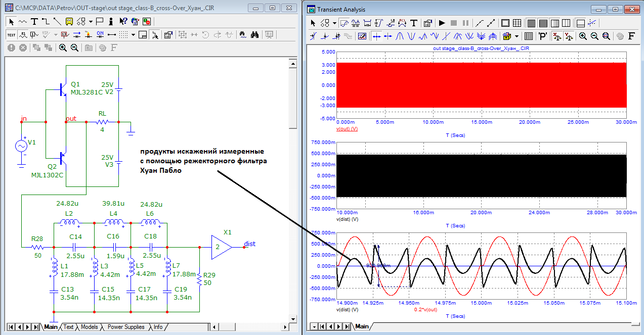
Task: Zoom out in the Transient Analysis toolbar
Action: pyautogui.click(x=594, y=36)
